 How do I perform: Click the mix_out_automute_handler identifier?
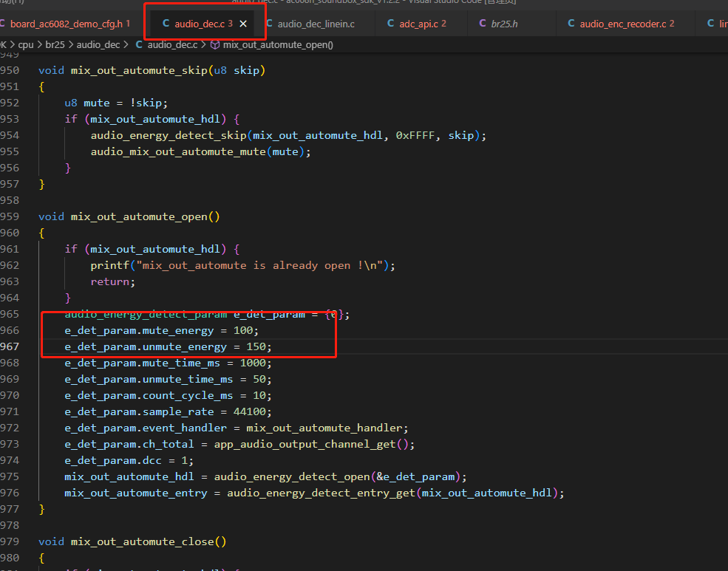[324, 428]
